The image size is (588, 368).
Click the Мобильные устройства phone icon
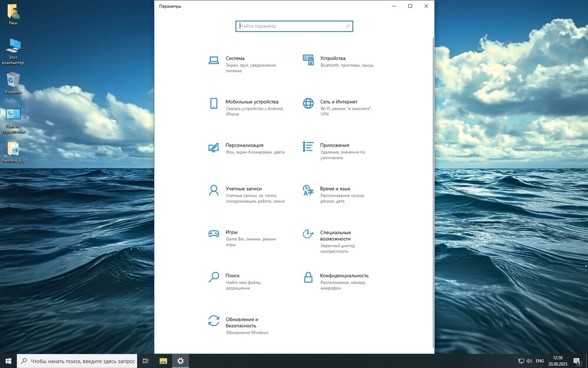pyautogui.click(x=213, y=103)
